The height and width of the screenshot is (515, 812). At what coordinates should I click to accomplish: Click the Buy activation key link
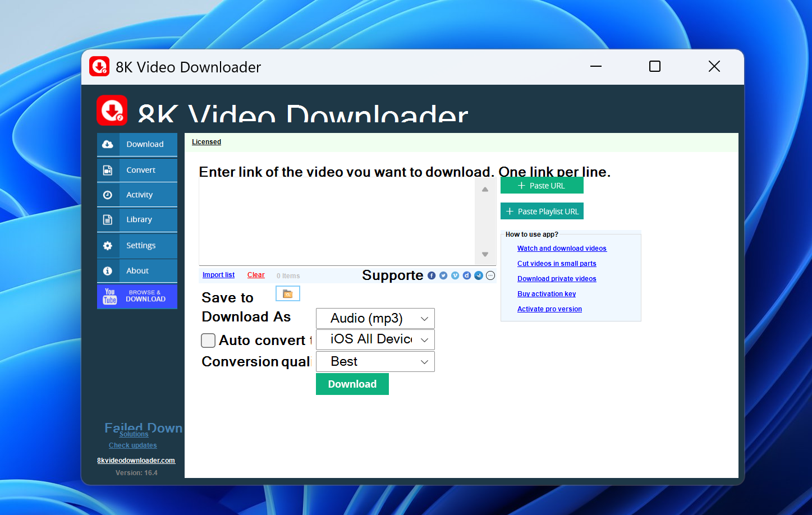[547, 294]
